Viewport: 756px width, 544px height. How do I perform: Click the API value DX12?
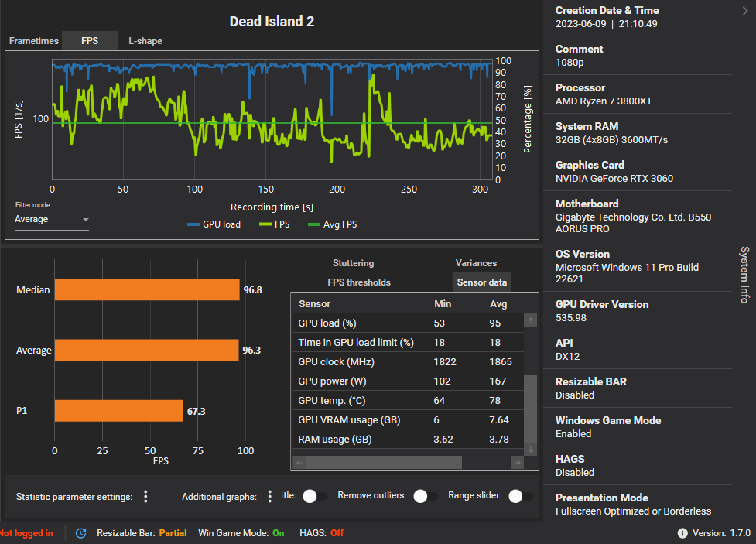[567, 357]
